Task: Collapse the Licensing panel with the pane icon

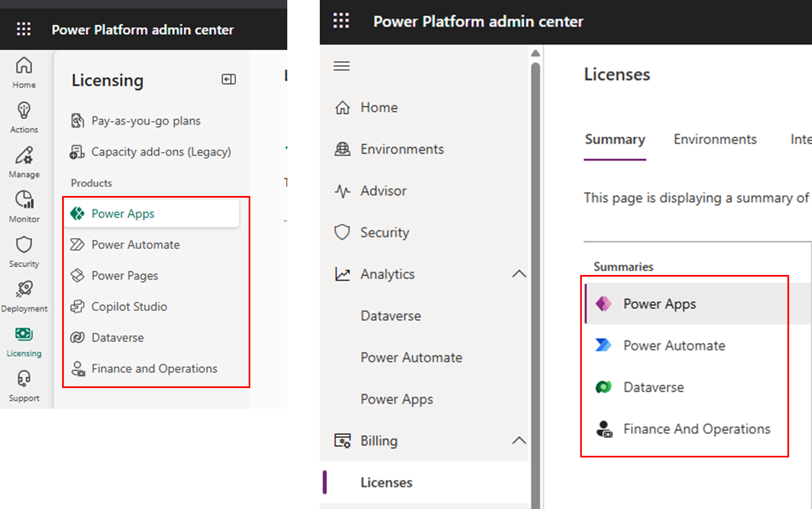Action: tap(228, 80)
